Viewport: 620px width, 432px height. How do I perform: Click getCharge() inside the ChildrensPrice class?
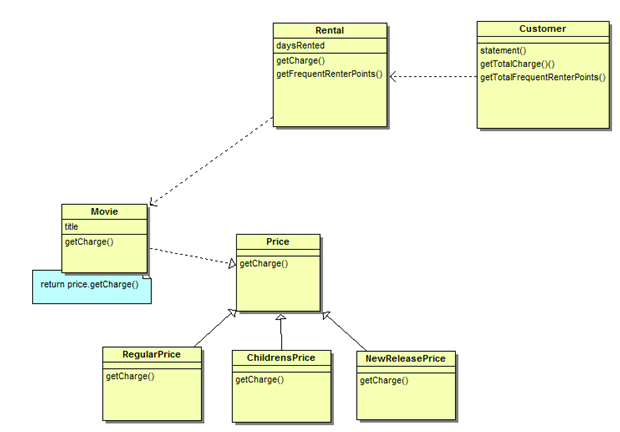pos(260,379)
